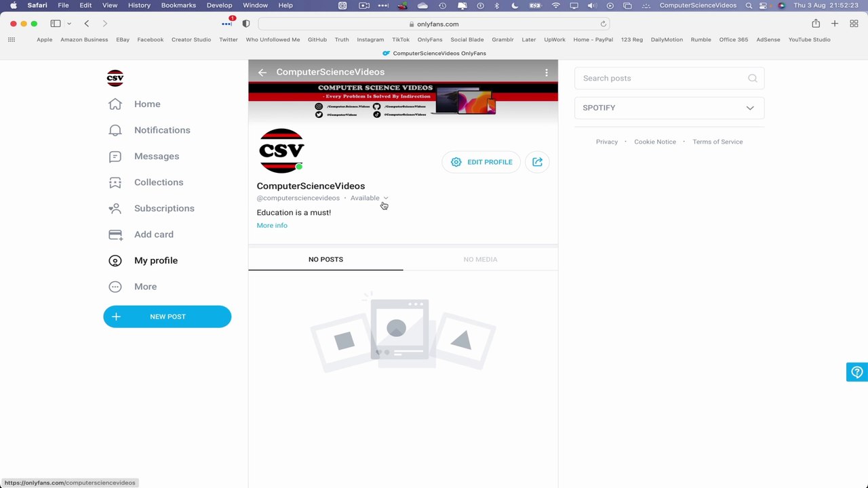Open the help question-mark widget
The image size is (868, 488).
point(857,372)
